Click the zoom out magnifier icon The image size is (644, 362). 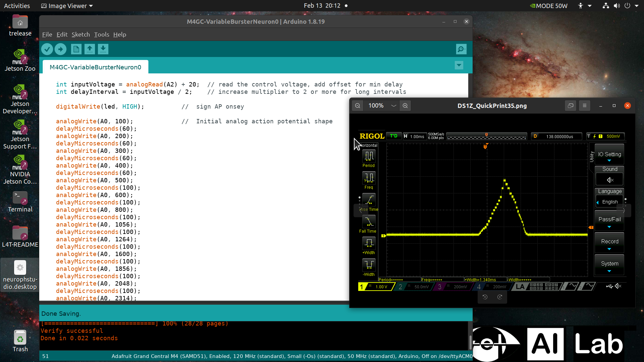[358, 106]
